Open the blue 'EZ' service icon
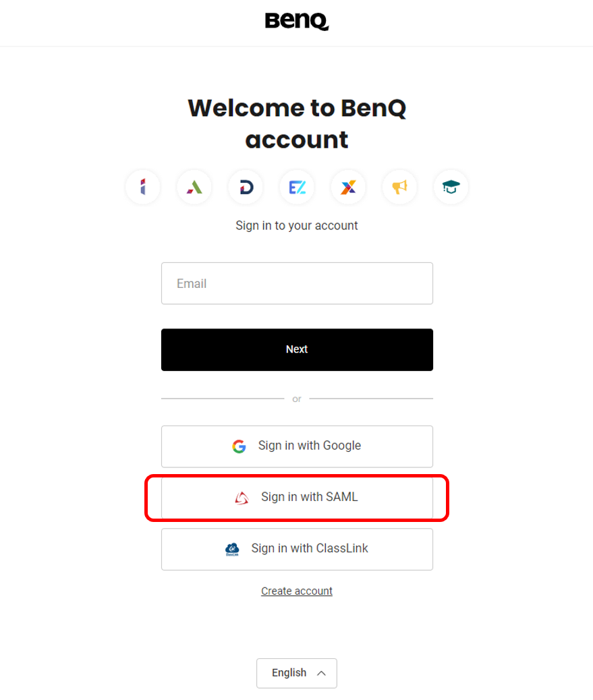593x700 pixels. pos(297,187)
